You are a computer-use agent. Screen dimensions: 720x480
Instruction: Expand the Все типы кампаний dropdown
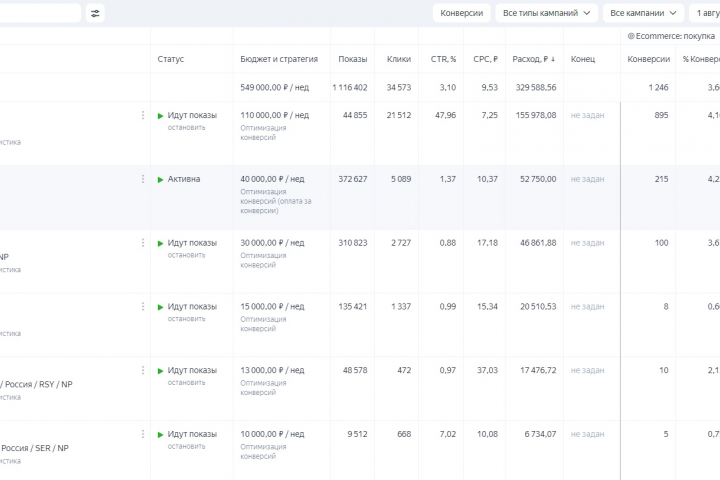[x=546, y=13]
